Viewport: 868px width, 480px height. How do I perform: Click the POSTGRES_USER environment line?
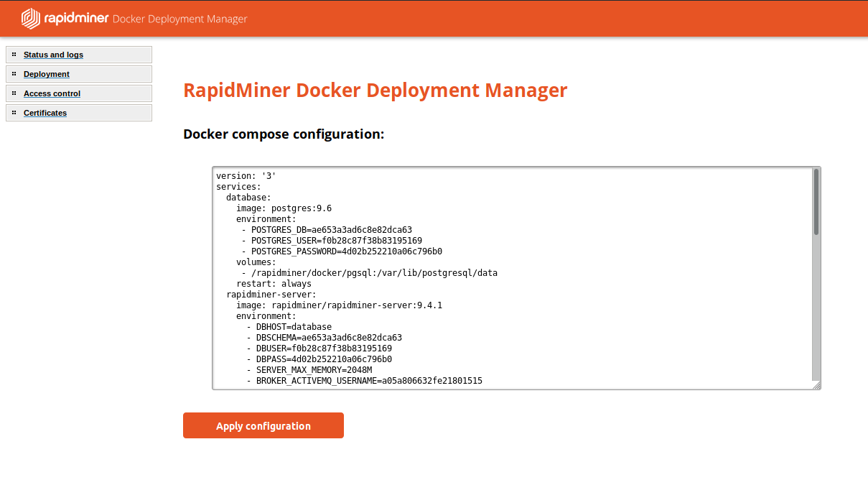(x=332, y=241)
